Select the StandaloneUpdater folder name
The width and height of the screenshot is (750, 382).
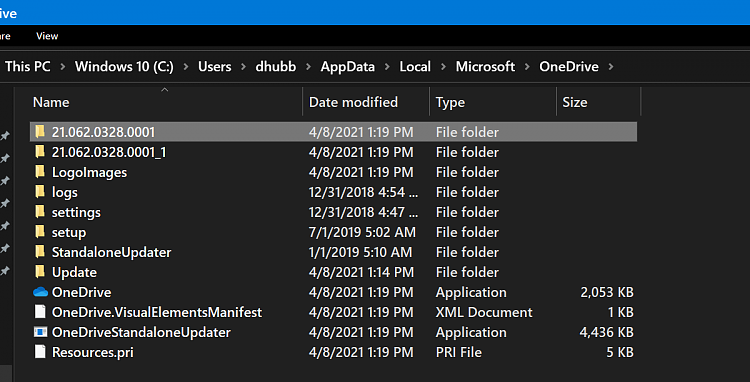pos(111,252)
